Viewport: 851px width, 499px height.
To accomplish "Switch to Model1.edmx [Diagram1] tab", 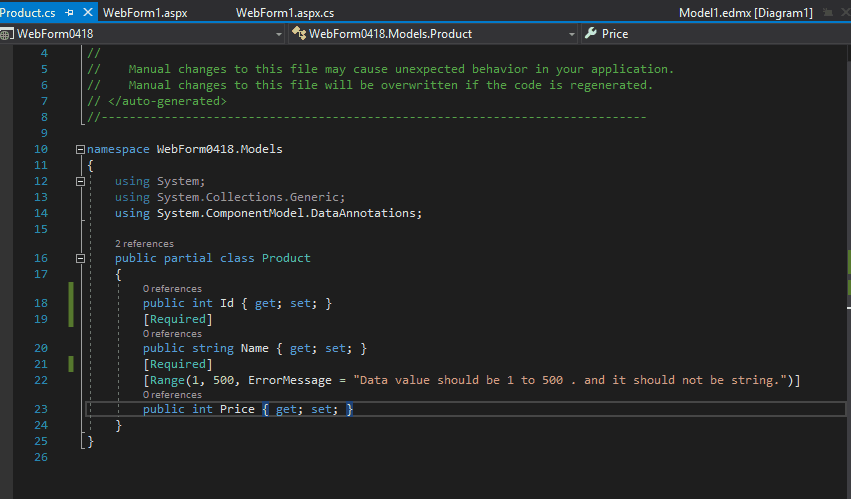I will point(746,12).
